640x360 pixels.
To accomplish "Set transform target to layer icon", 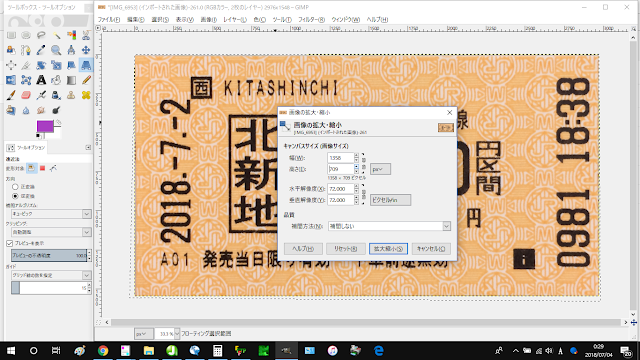I will pos(31,168).
